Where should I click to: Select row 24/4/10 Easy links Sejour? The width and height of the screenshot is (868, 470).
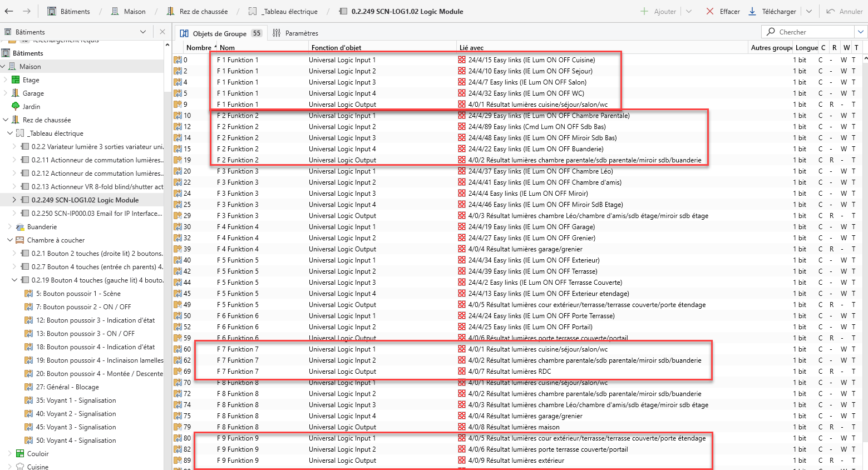point(517,71)
